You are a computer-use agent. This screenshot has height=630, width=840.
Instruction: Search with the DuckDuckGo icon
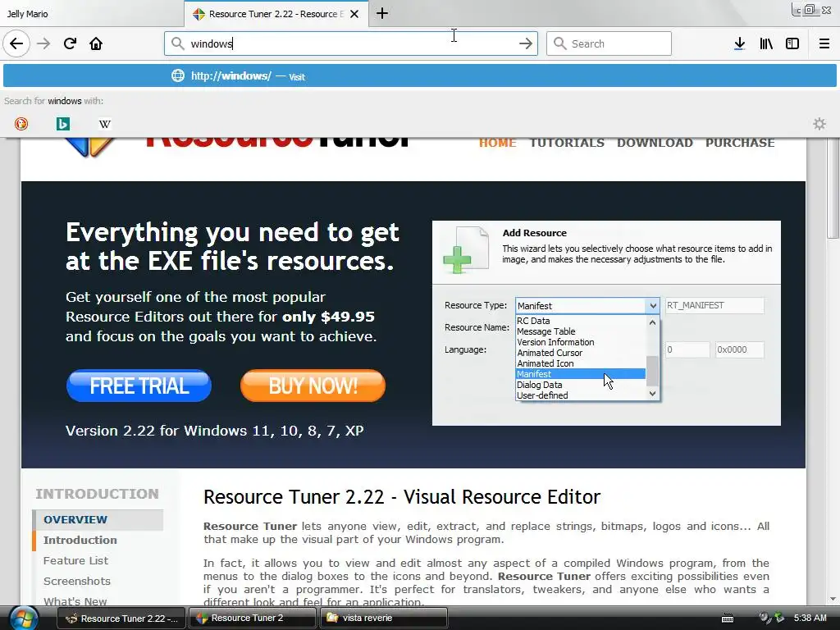[21, 124]
